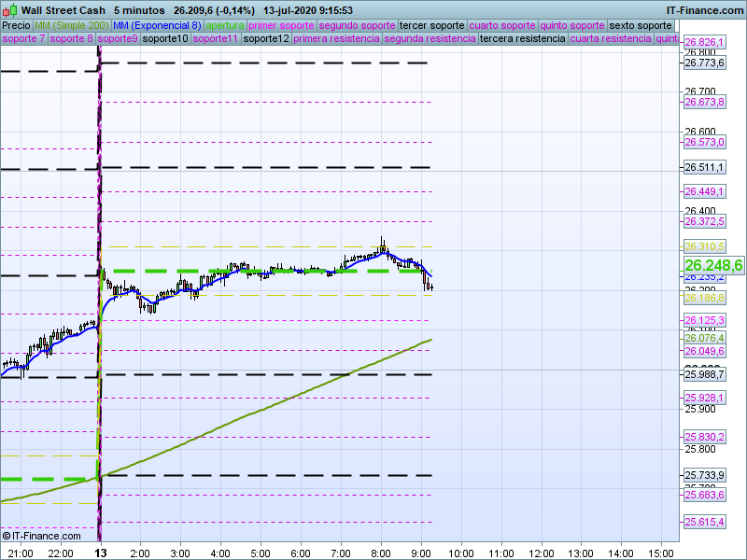Select the primera resistencia legend label
This screenshot has height=560, width=747.
[336, 39]
